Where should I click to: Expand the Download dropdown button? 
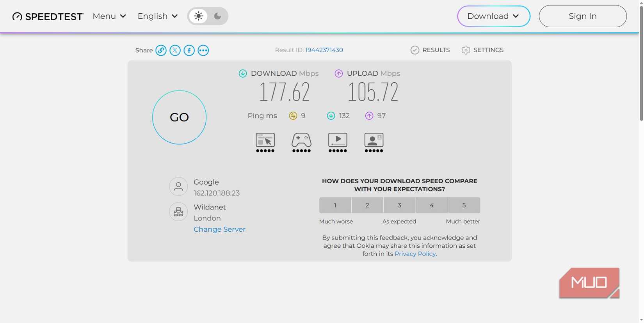(494, 16)
